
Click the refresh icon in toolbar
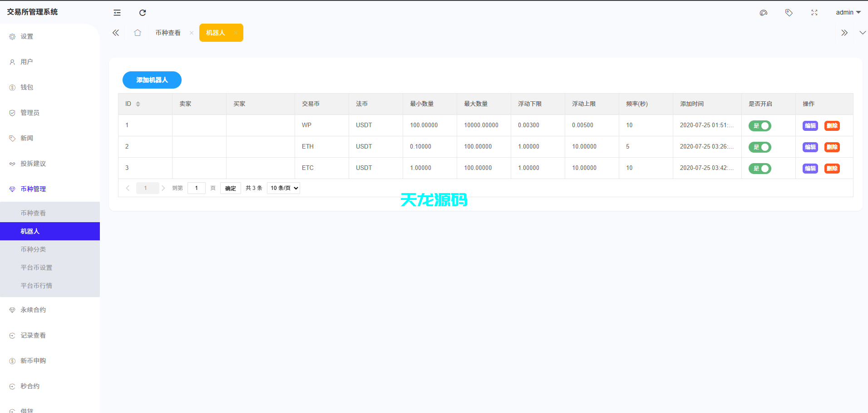pos(142,13)
